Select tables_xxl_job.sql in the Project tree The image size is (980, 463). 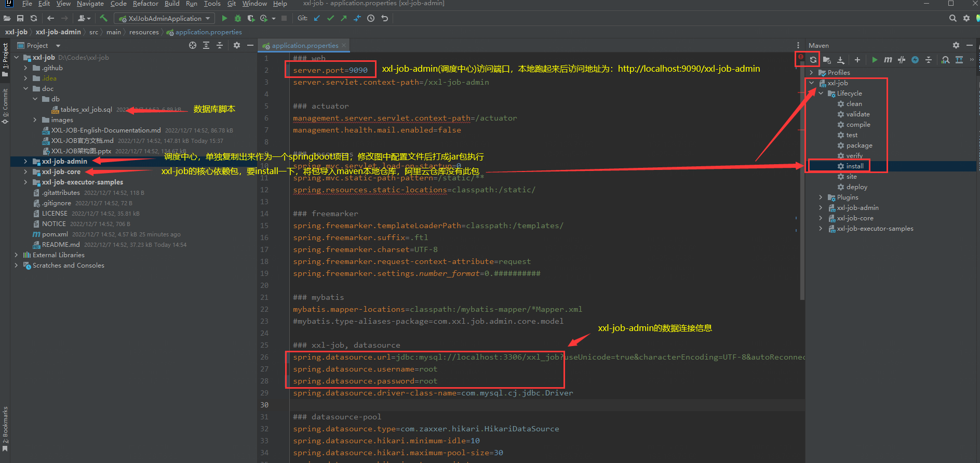86,109
